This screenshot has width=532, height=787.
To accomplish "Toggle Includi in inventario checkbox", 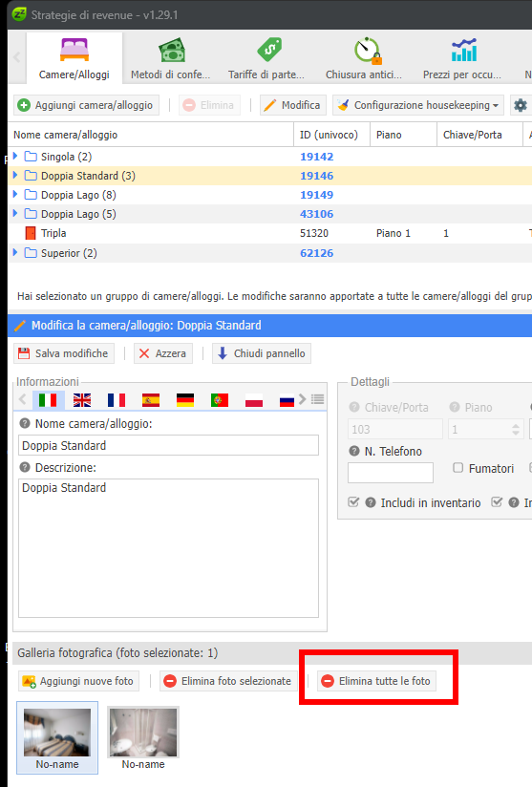I will click(x=353, y=502).
